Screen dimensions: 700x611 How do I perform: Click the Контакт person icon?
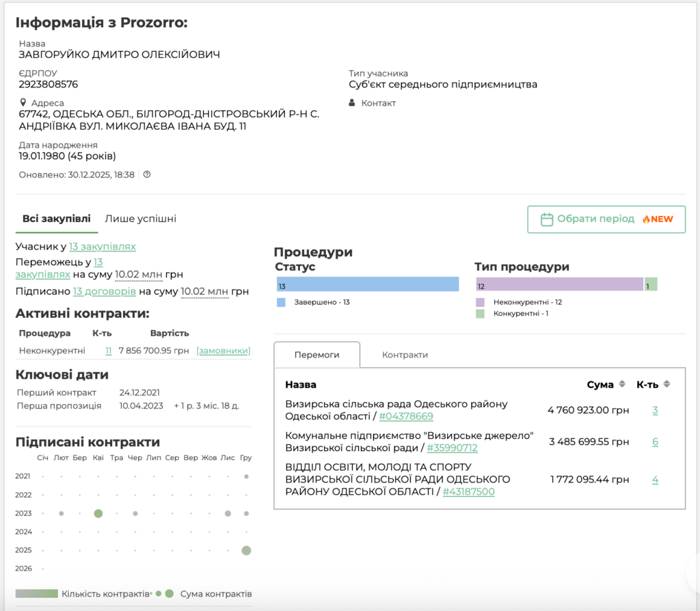coord(352,103)
